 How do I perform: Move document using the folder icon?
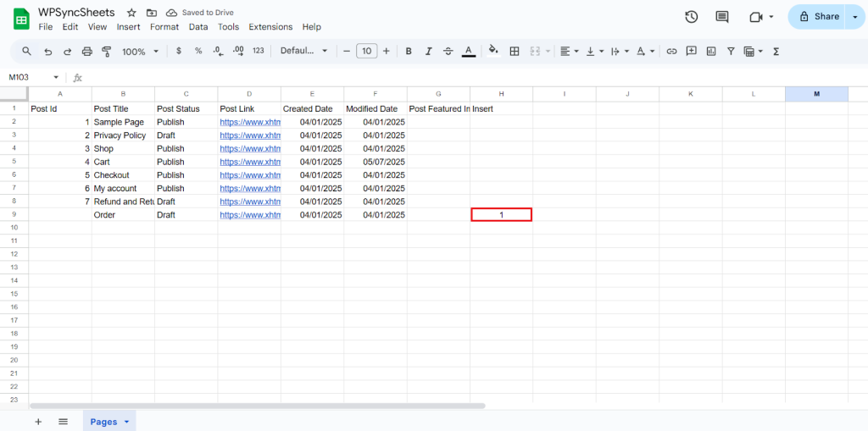[x=151, y=13]
